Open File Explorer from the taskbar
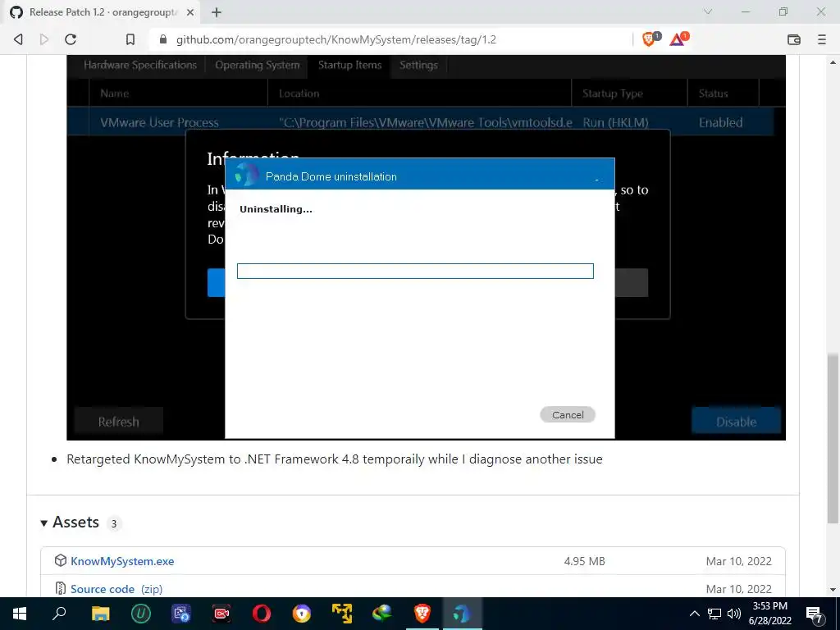 pyautogui.click(x=100, y=614)
